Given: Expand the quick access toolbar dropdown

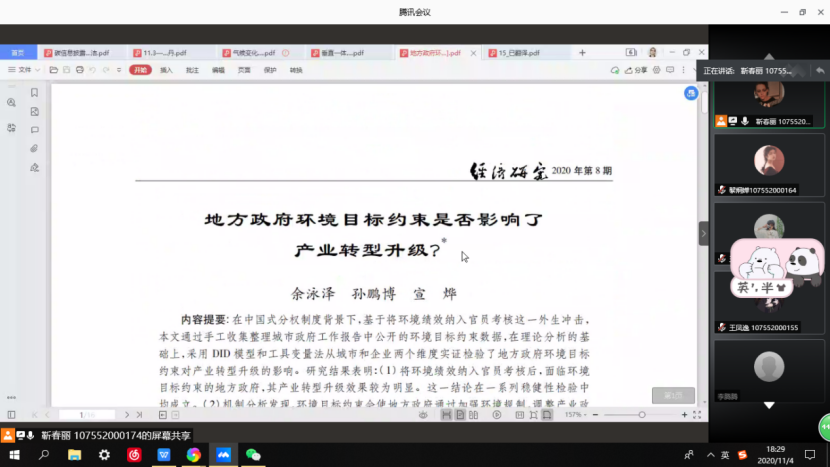Looking at the screenshot, I should pyautogui.click(x=119, y=70).
